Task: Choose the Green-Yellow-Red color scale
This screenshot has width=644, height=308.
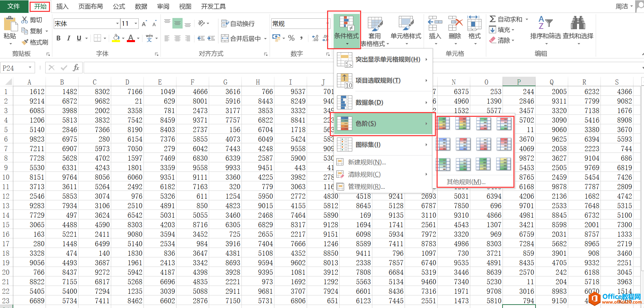Action: pyautogui.click(x=443, y=123)
